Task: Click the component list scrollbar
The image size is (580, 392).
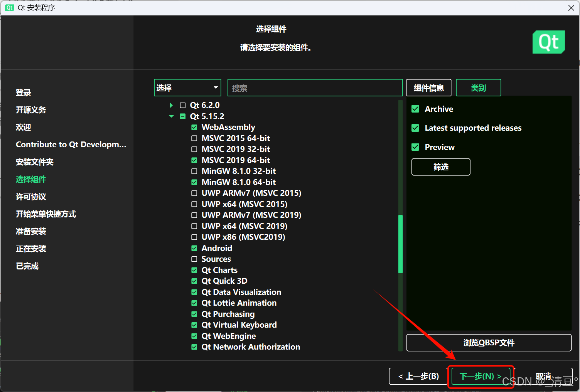Action: [400, 244]
